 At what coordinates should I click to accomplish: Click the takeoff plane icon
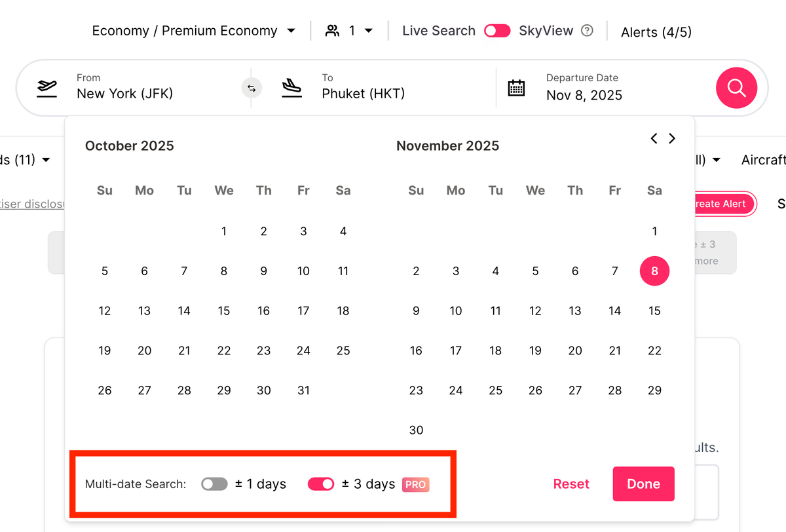click(x=47, y=88)
